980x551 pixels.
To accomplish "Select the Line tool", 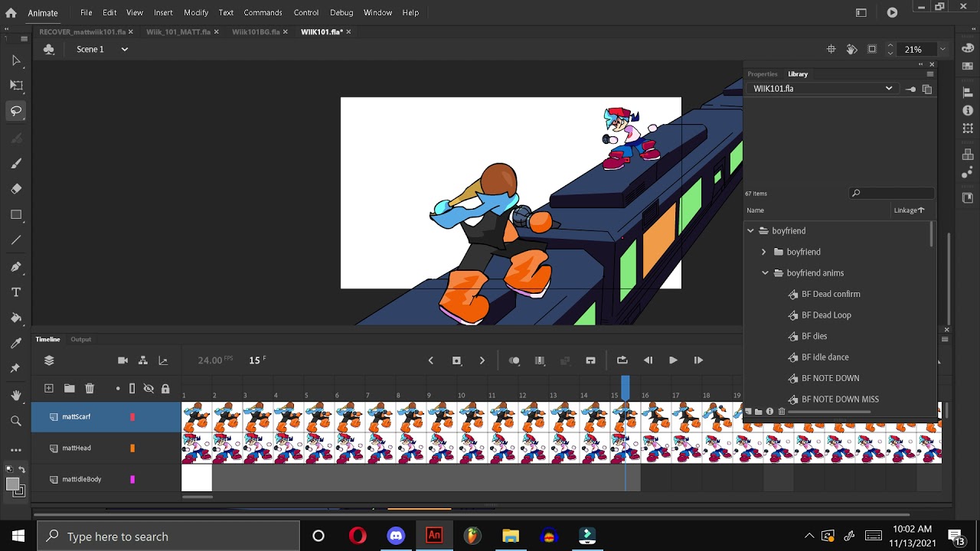I will click(16, 240).
